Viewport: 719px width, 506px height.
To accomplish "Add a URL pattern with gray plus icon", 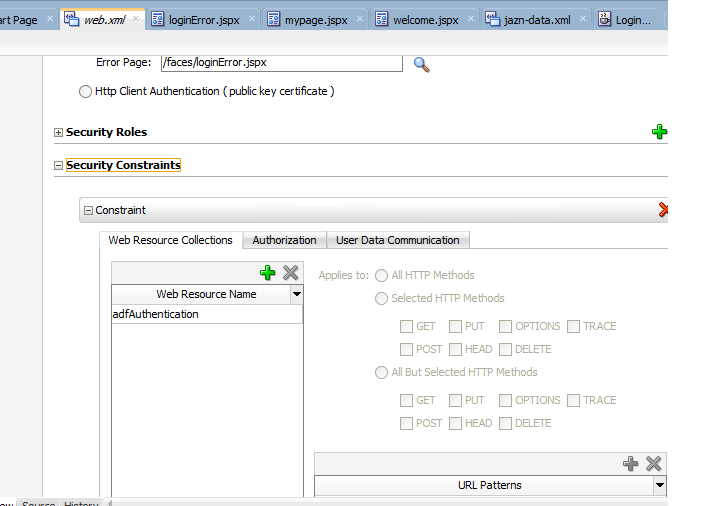I will [631, 463].
